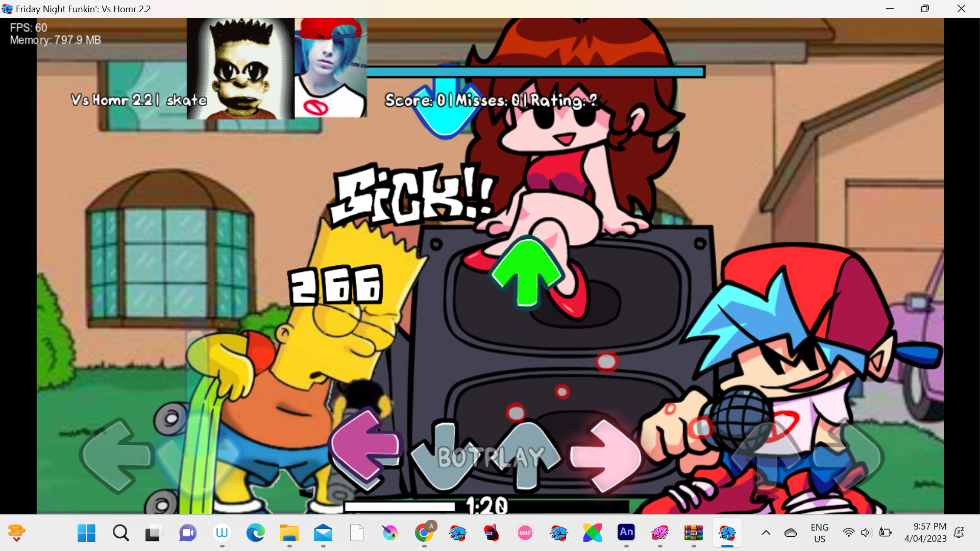Image resolution: width=980 pixels, height=551 pixels.
Task: Open osu! from the taskbar
Action: coord(525,533)
